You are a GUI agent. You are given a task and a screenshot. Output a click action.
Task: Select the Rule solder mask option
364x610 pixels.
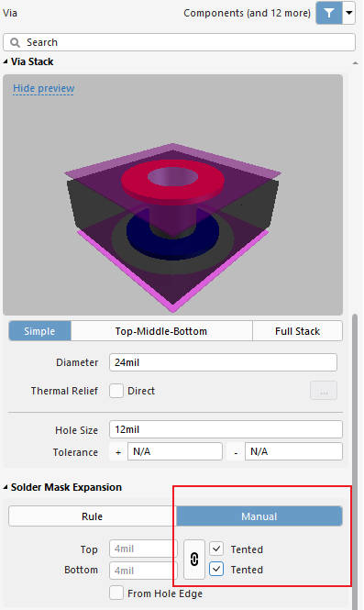(93, 516)
